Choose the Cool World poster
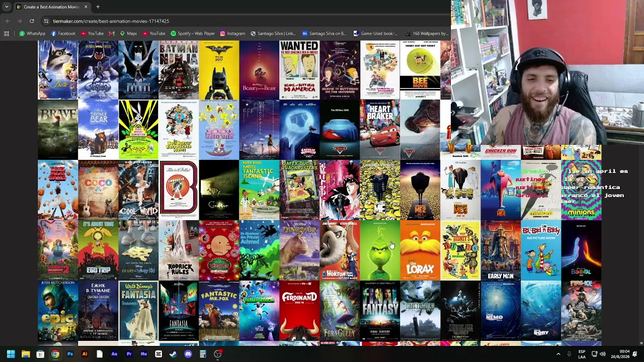The width and height of the screenshot is (644, 362). [138, 190]
